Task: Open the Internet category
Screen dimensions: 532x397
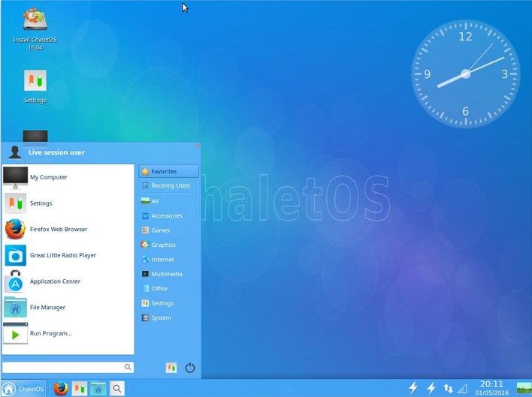Action: pyautogui.click(x=168, y=260)
